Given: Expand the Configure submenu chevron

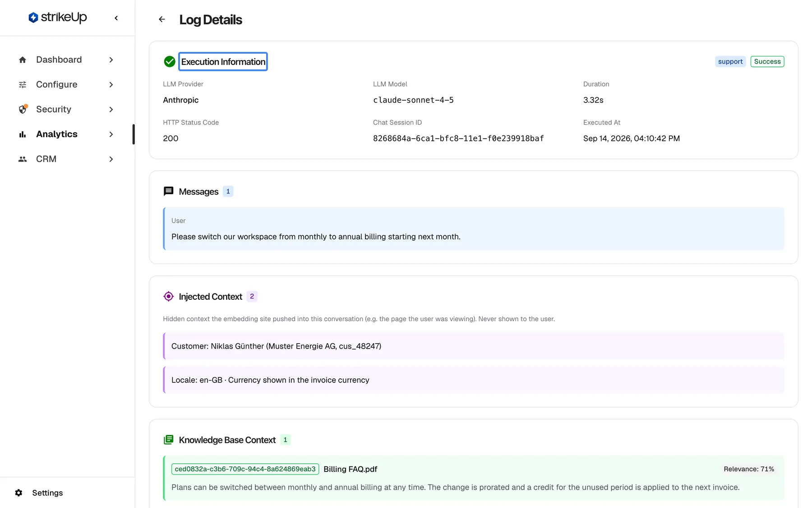Looking at the screenshot, I should pos(111,84).
